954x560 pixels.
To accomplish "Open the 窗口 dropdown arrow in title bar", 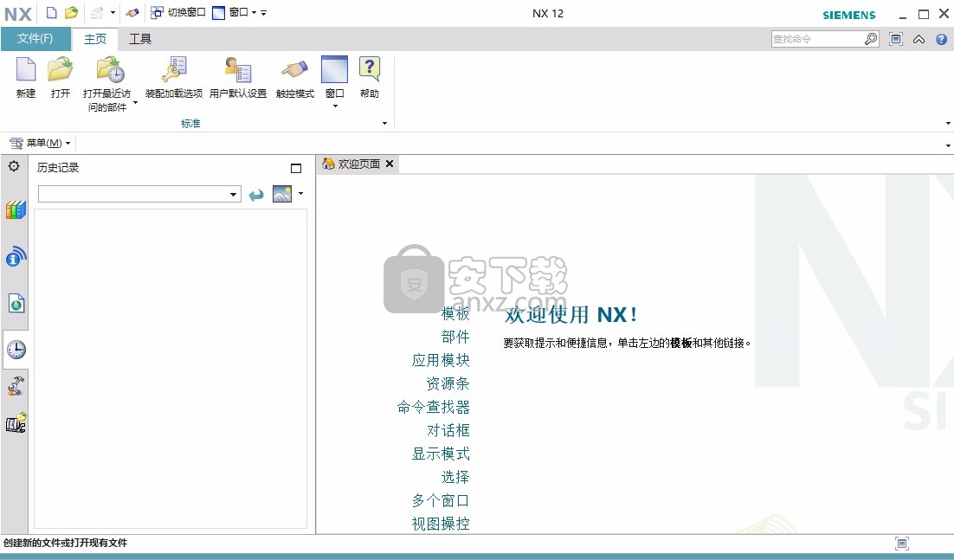I will tap(255, 13).
